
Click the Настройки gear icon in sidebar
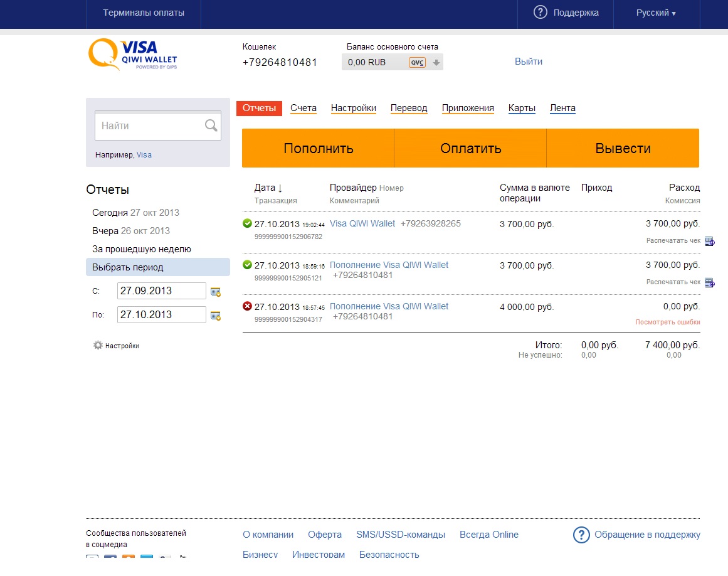pyautogui.click(x=98, y=345)
